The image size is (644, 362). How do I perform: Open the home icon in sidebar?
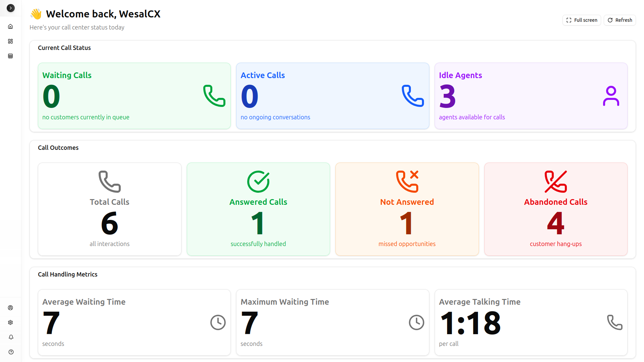point(10,26)
